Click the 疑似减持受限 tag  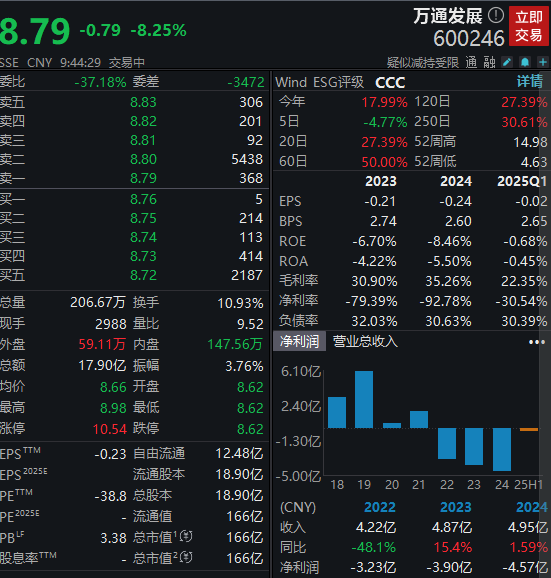(423, 63)
